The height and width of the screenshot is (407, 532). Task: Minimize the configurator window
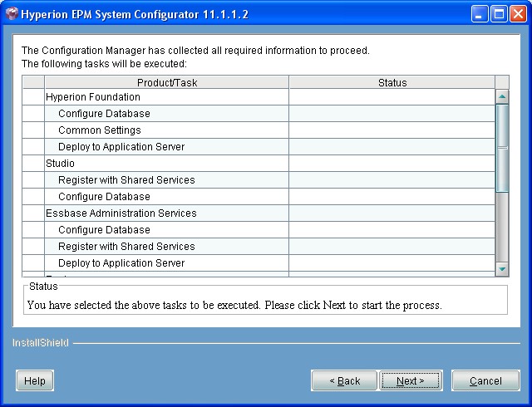pyautogui.click(x=480, y=14)
